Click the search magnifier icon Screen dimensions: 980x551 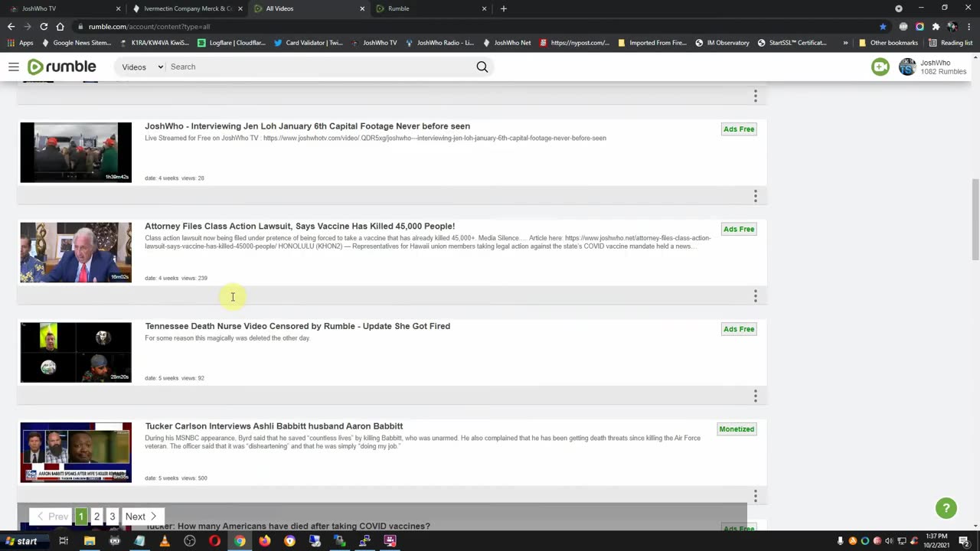click(482, 67)
